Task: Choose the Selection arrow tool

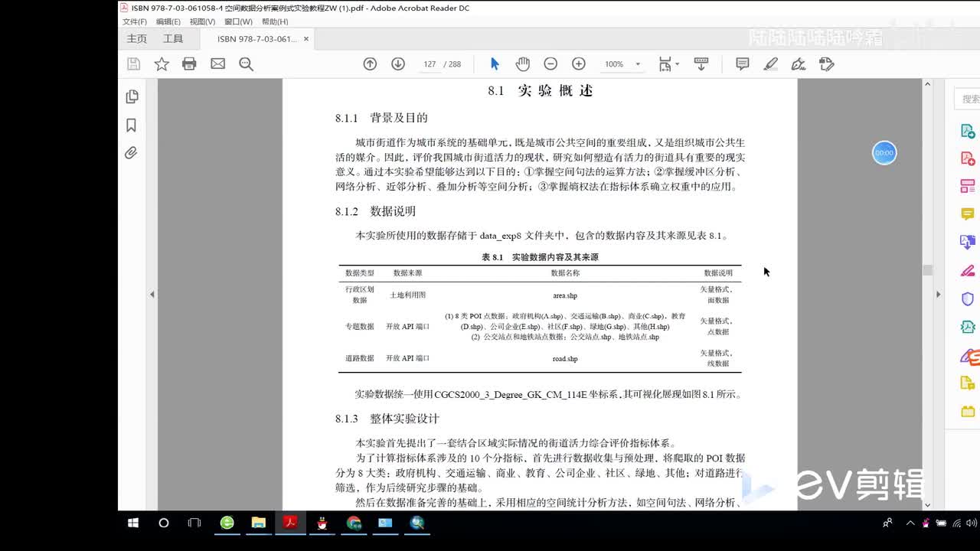Action: coord(494,64)
